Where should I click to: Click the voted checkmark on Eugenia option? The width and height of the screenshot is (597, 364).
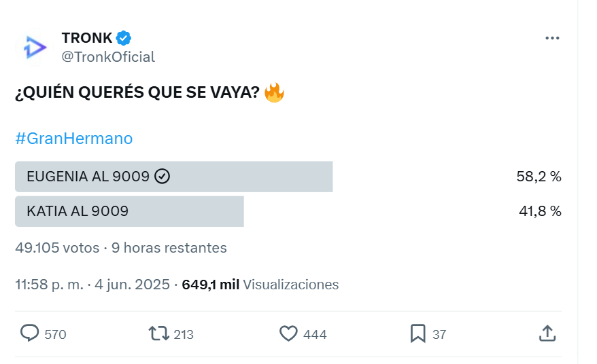pos(163,177)
